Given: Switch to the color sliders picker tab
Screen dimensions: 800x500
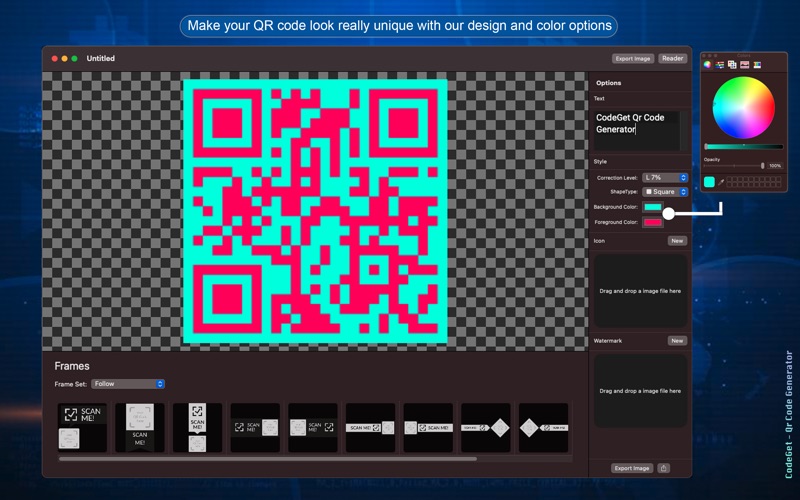Looking at the screenshot, I should click(x=719, y=65).
